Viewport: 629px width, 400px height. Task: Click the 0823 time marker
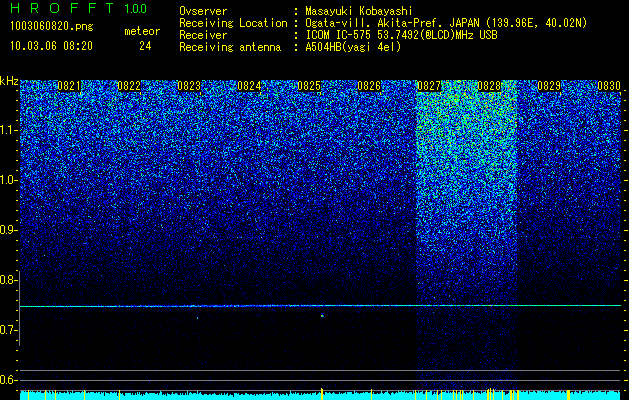point(189,86)
